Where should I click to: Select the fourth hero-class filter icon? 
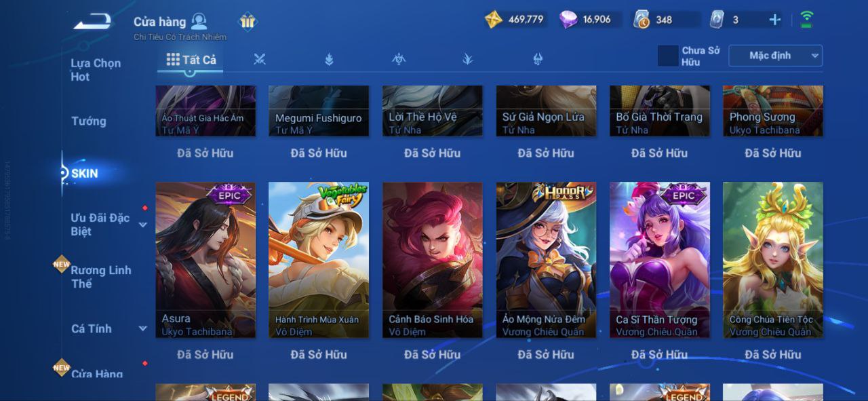[468, 60]
